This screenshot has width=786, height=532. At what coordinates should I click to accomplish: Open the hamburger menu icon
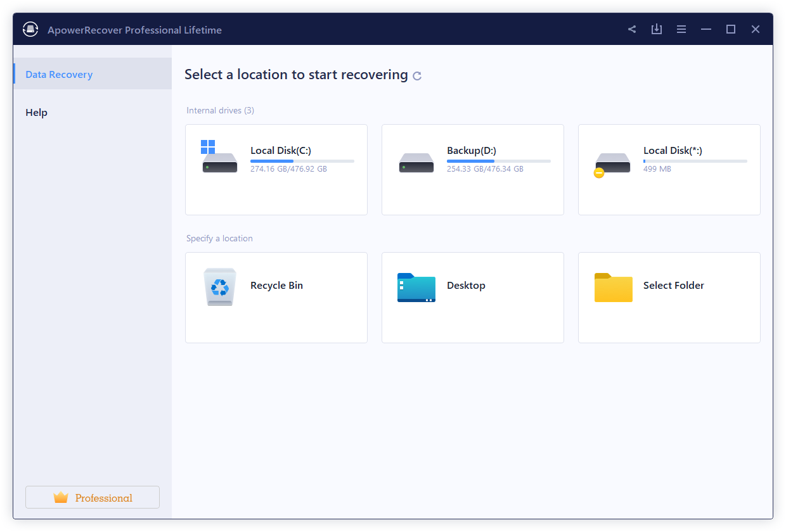[681, 29]
